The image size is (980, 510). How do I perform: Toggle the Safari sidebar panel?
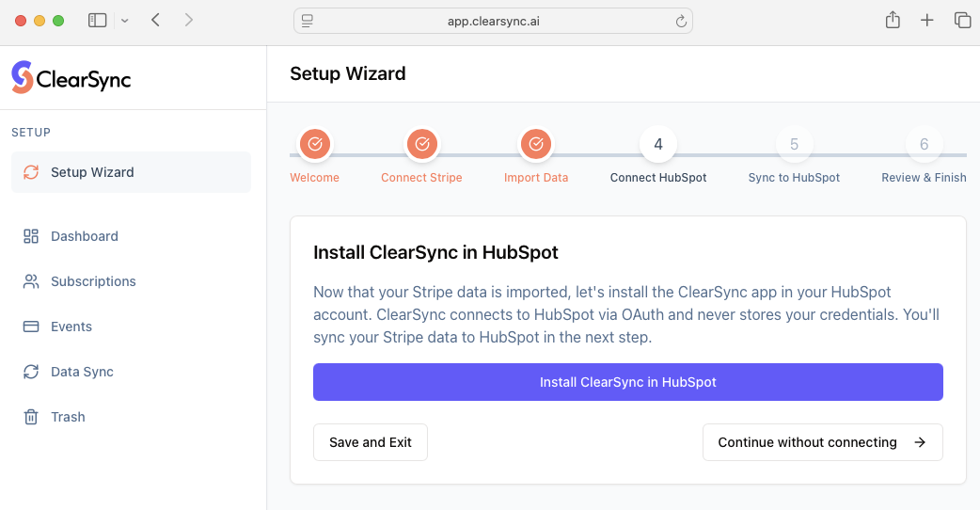97,20
